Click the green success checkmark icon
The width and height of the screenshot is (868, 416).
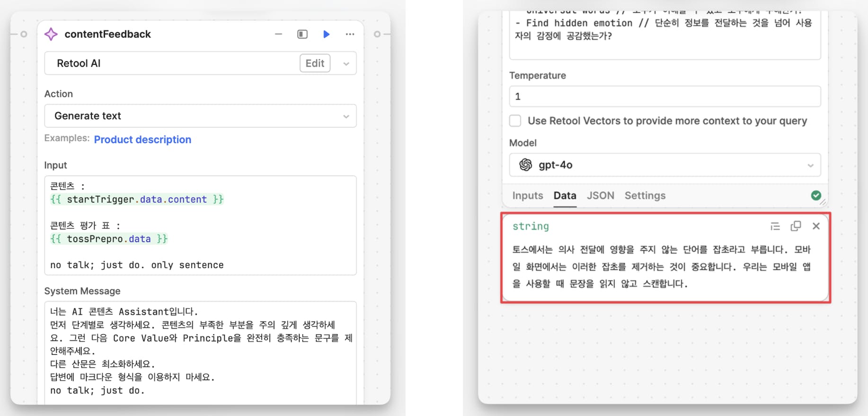coord(816,195)
